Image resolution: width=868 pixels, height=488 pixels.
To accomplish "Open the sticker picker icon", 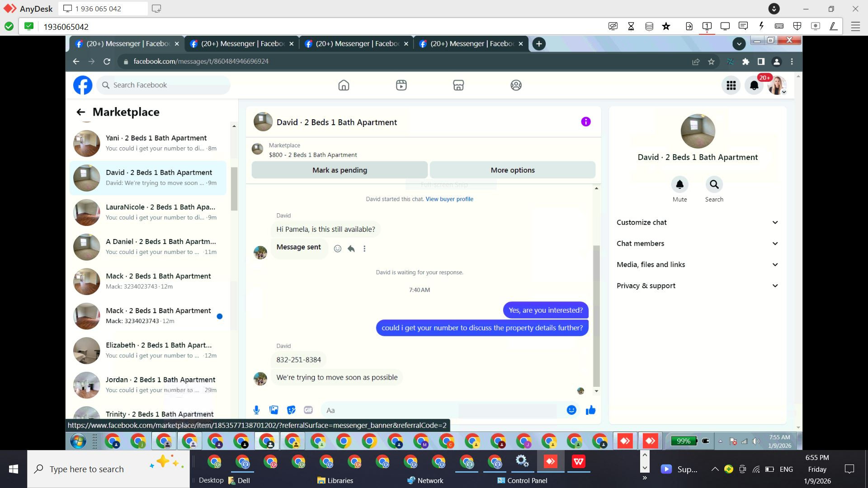I will tap(291, 410).
